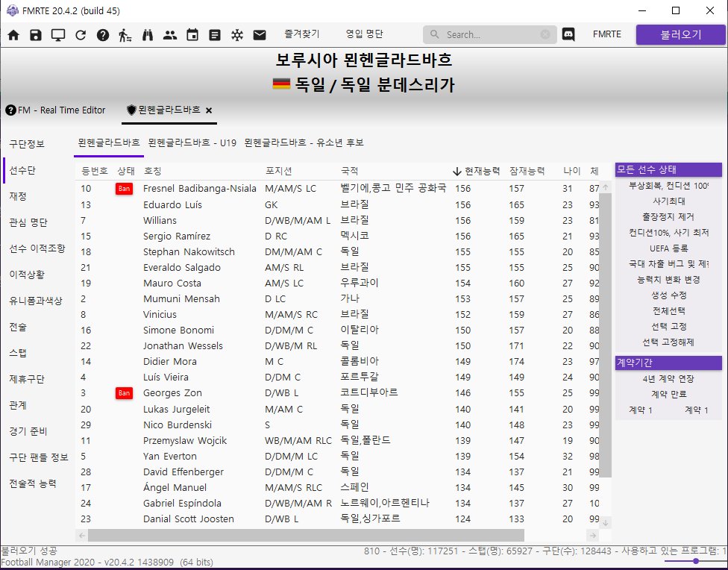Click the calendar icon in toolbar
The width and height of the screenshot is (728, 570).
pyautogui.click(x=192, y=35)
